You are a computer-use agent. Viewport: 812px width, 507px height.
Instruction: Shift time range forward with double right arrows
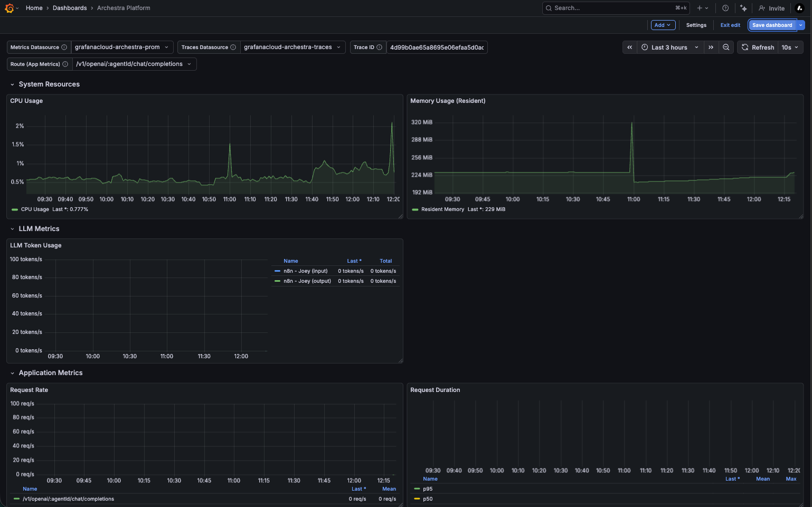coord(711,47)
